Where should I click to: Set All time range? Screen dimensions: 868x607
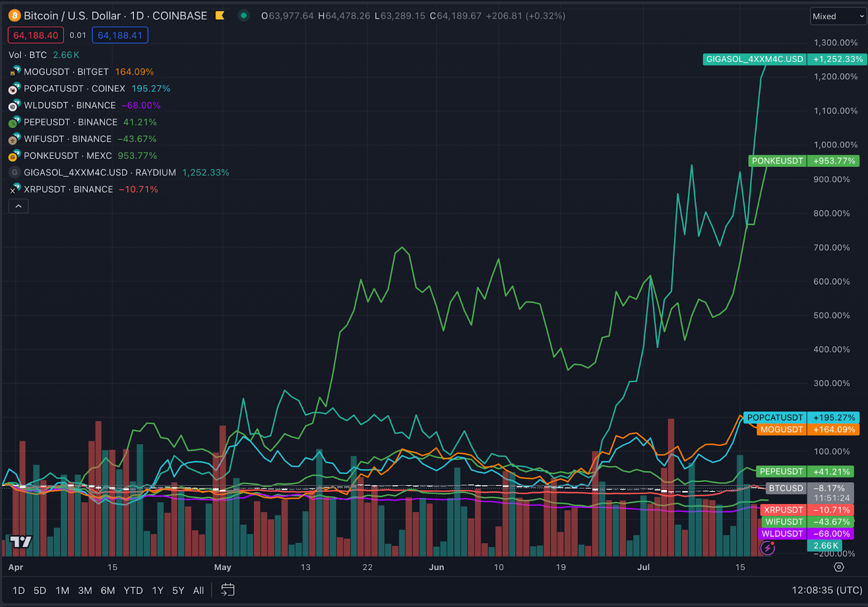click(x=199, y=590)
